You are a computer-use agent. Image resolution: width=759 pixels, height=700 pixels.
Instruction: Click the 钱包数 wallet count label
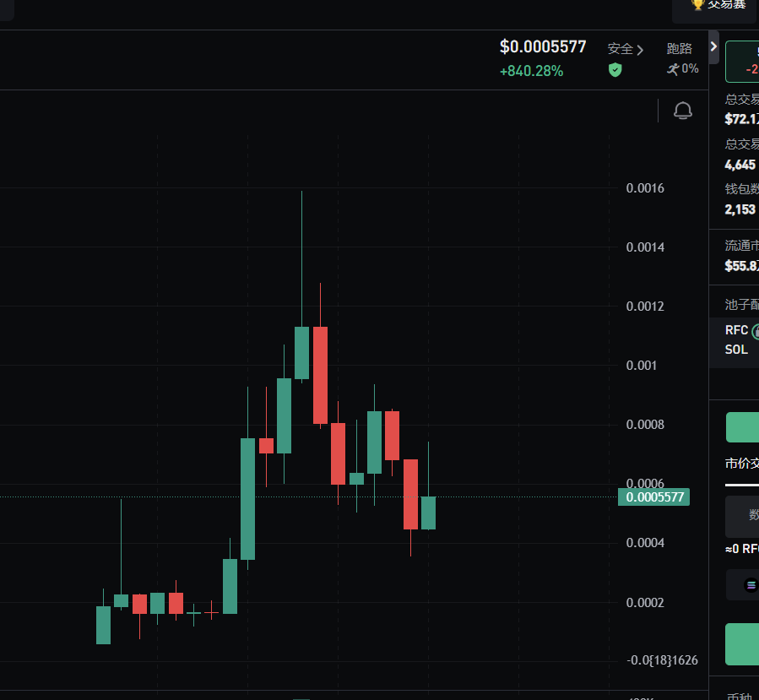click(742, 189)
